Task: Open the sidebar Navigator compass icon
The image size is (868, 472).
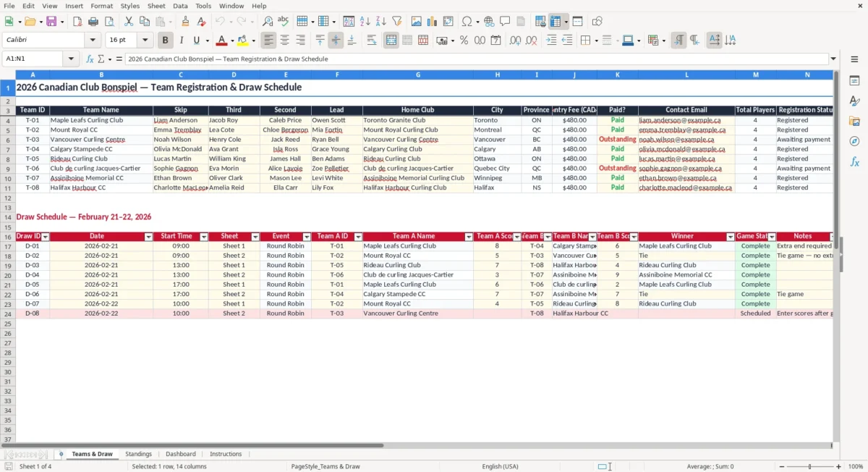Action: tap(854, 142)
